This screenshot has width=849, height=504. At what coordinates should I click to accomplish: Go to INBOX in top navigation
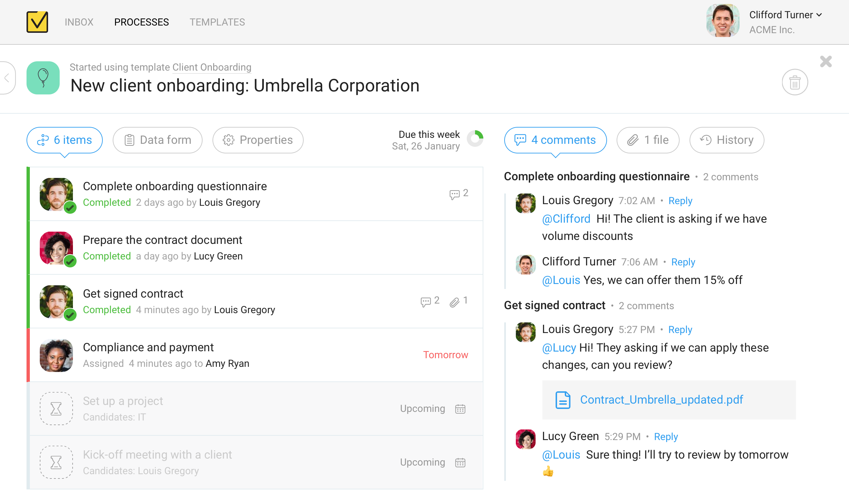[x=79, y=22]
